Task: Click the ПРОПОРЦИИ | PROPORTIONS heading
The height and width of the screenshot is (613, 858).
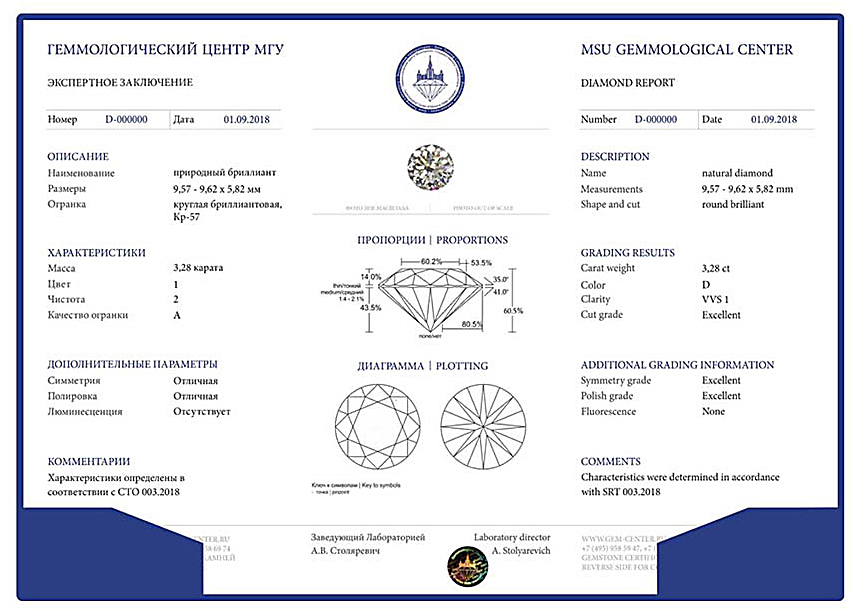Action: click(x=432, y=240)
